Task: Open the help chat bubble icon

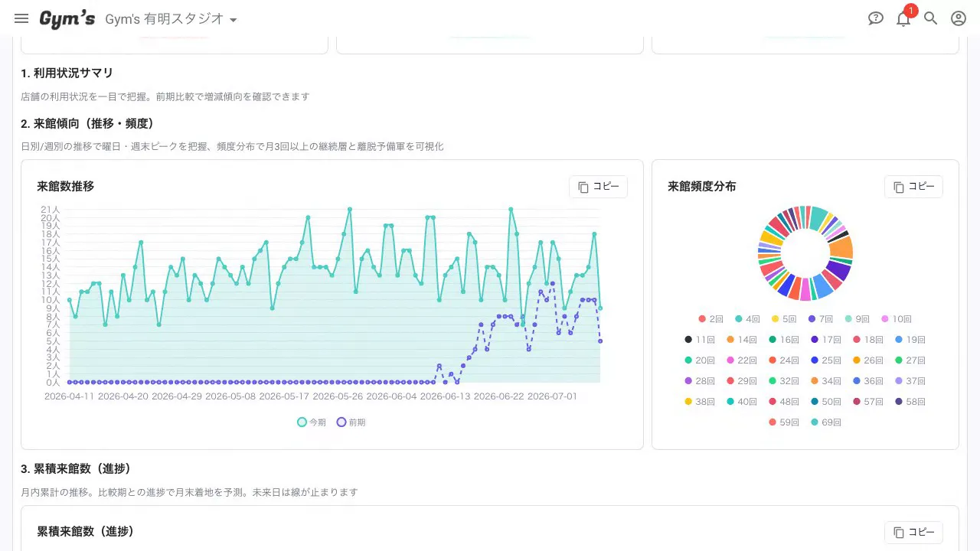Action: [x=876, y=18]
